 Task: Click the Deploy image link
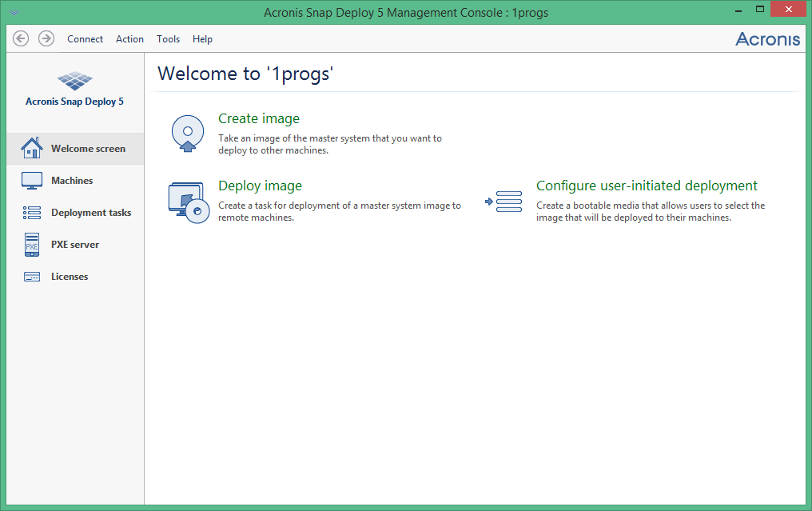[260, 186]
